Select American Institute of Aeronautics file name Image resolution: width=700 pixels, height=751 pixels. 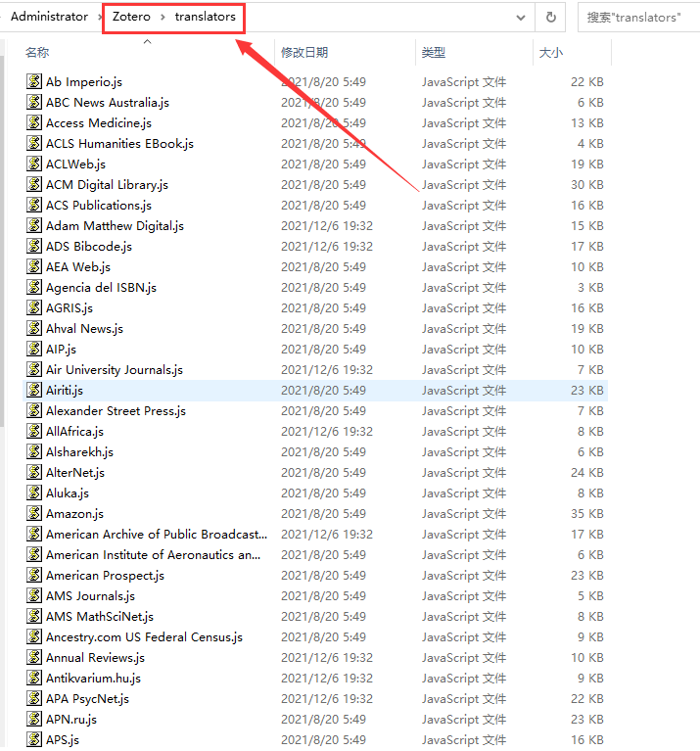click(x=153, y=554)
